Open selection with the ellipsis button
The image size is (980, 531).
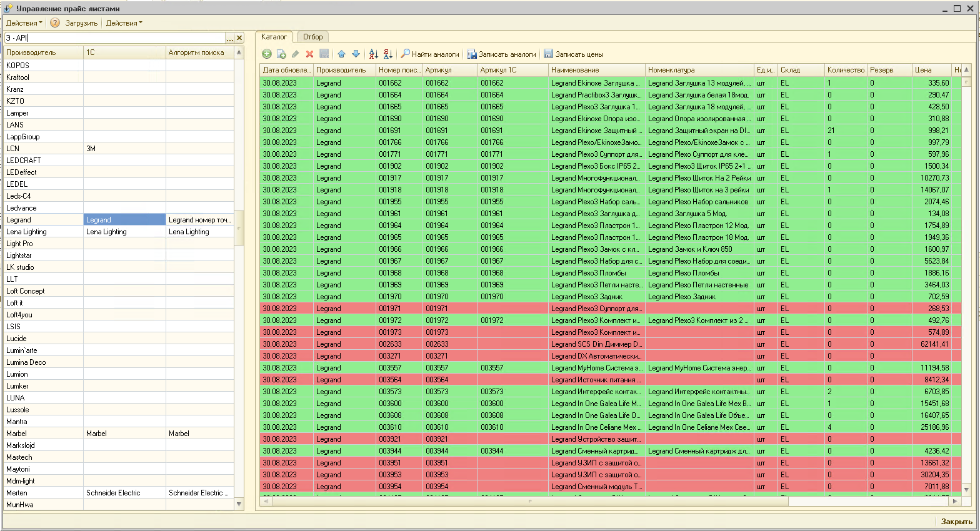pos(230,38)
